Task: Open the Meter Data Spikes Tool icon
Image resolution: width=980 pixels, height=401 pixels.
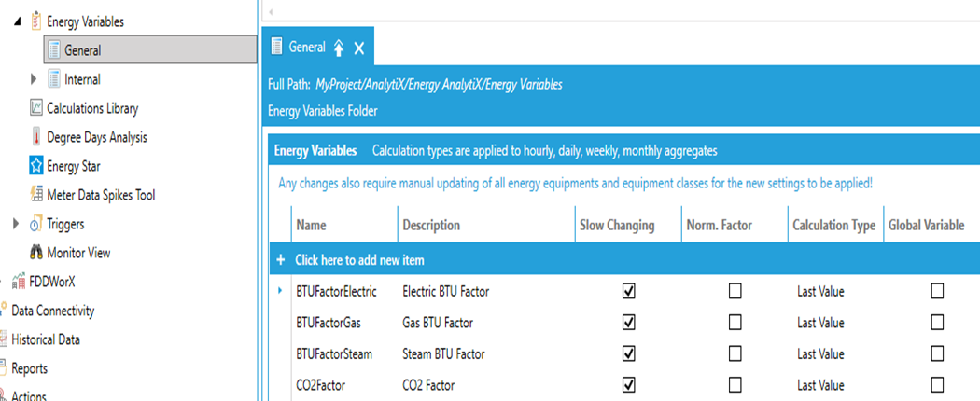Action: [x=36, y=195]
